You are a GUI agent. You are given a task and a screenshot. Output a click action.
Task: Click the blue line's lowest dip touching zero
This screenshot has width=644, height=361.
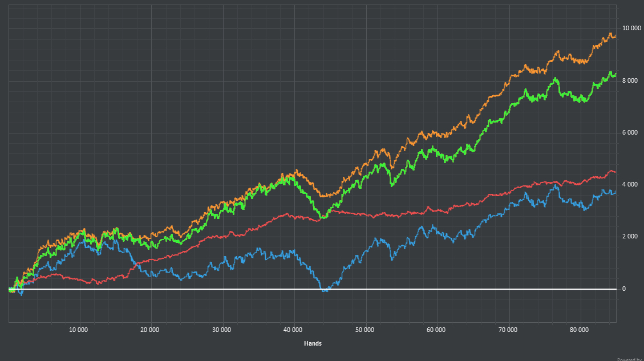(325, 290)
